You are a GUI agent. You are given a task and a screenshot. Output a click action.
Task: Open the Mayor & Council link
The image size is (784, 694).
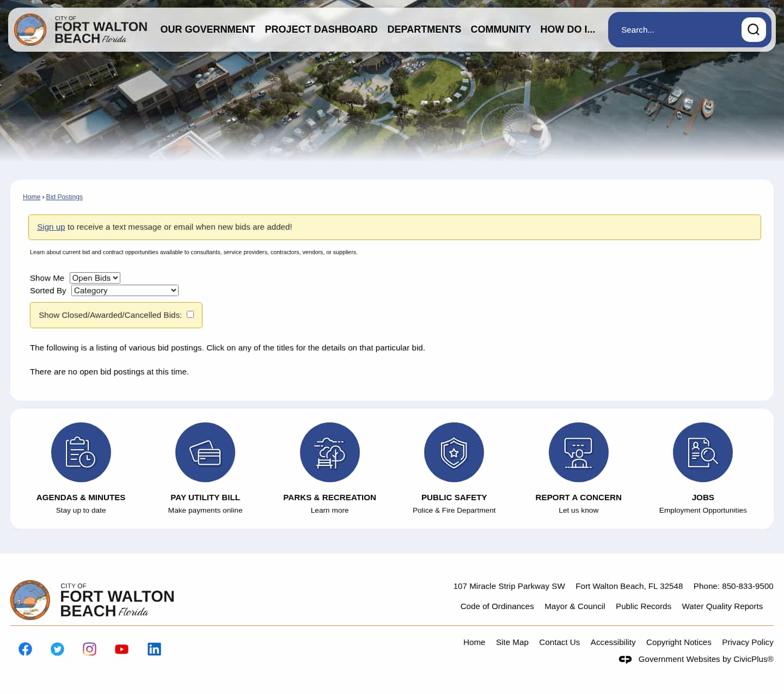[x=574, y=606]
